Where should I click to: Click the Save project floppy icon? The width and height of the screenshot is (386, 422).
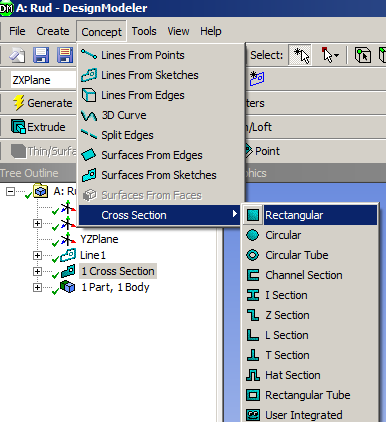tap(41, 55)
